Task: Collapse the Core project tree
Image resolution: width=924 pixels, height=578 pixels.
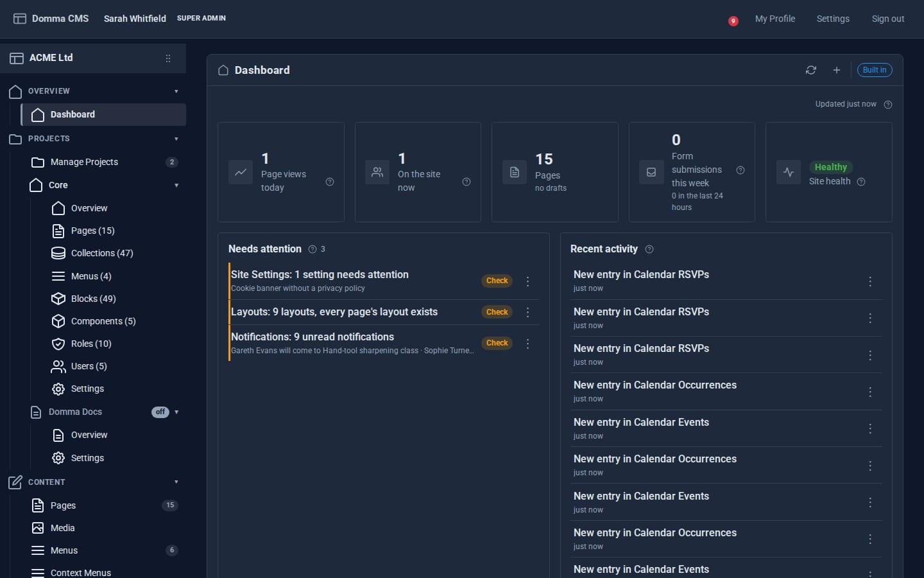Action: 176,186
